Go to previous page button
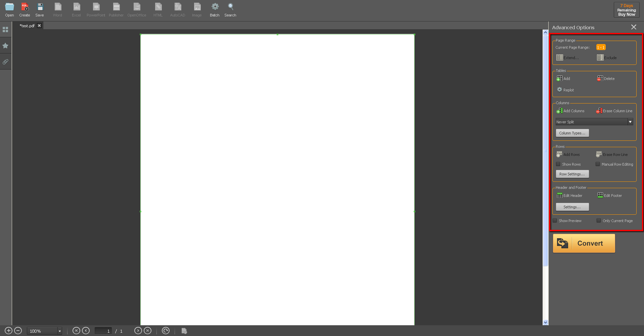The image size is (644, 336). [x=86, y=331]
